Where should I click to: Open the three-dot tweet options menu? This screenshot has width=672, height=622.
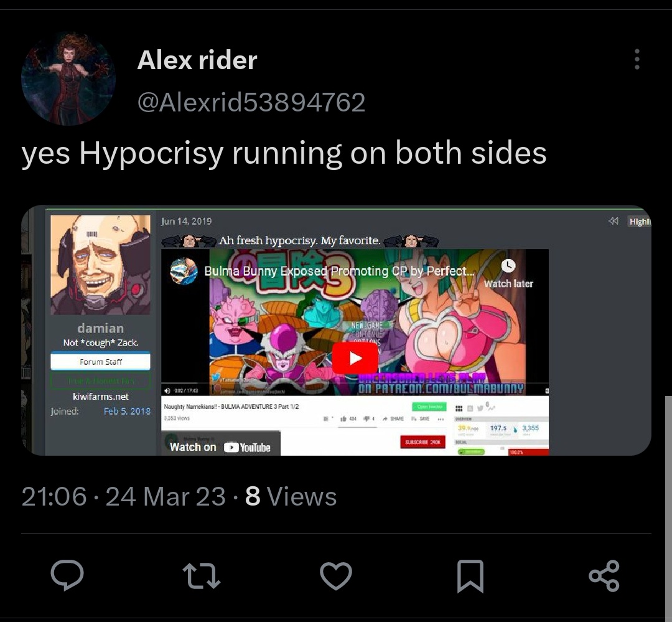(x=637, y=59)
